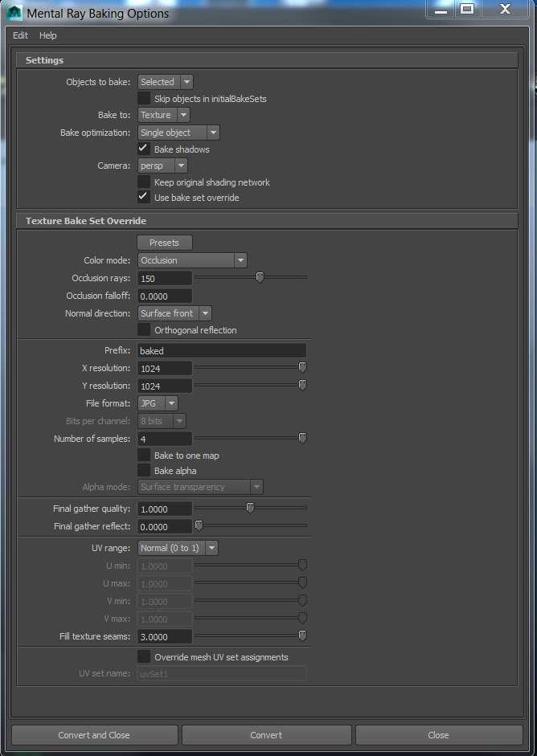Click the Presets button
The width and height of the screenshot is (537, 756).
click(x=165, y=243)
